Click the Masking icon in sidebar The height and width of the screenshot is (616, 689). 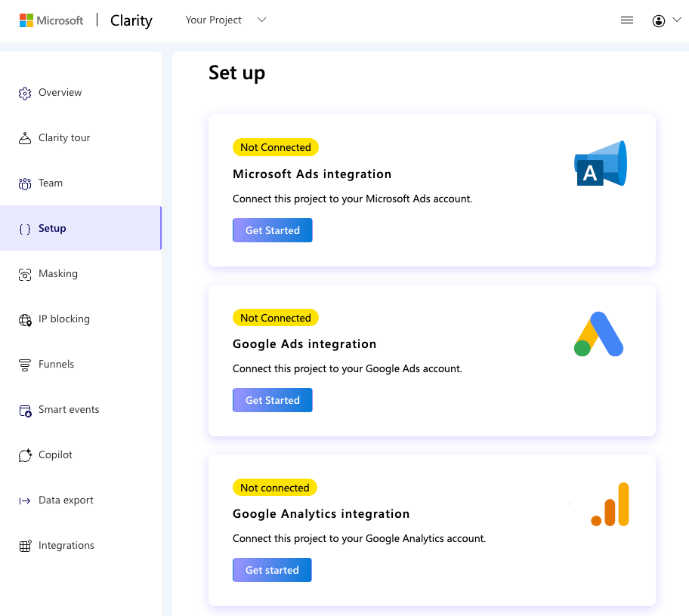click(x=25, y=274)
